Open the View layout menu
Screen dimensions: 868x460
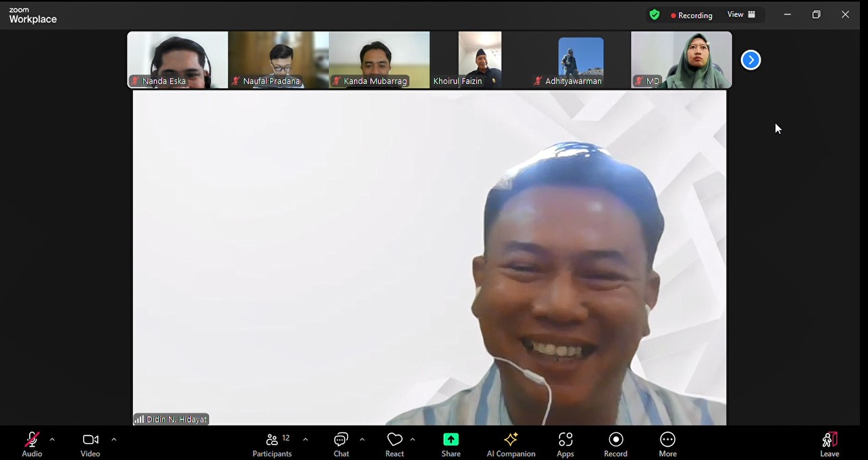[x=741, y=15]
